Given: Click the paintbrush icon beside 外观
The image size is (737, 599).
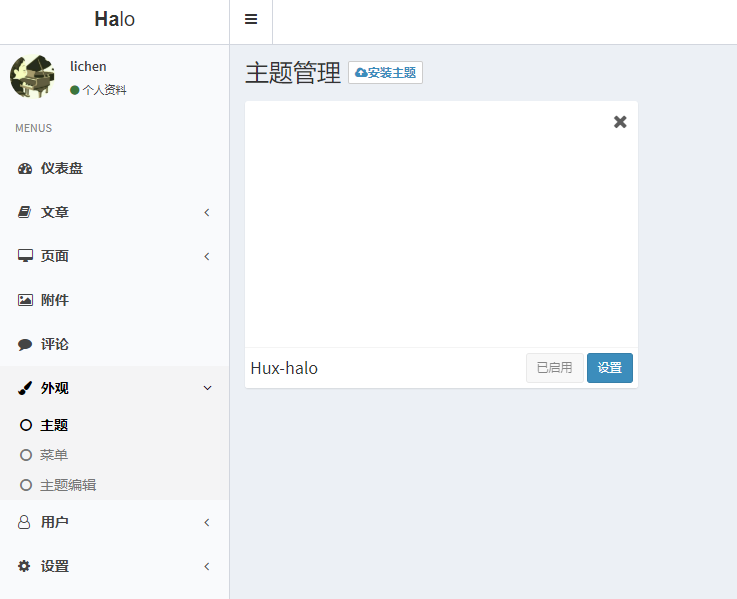Looking at the screenshot, I should (25, 388).
